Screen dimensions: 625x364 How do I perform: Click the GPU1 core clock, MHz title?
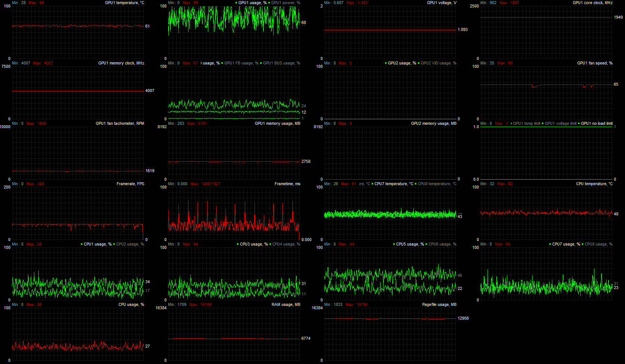tap(593, 3)
